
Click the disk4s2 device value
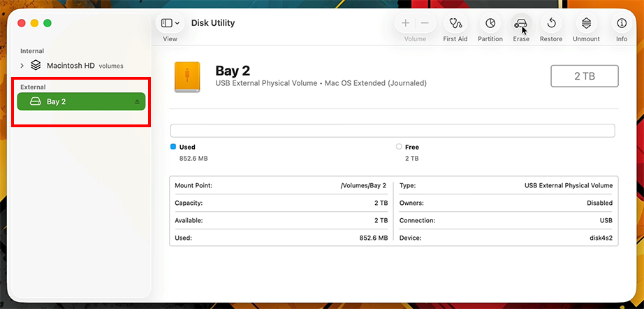tap(601, 238)
